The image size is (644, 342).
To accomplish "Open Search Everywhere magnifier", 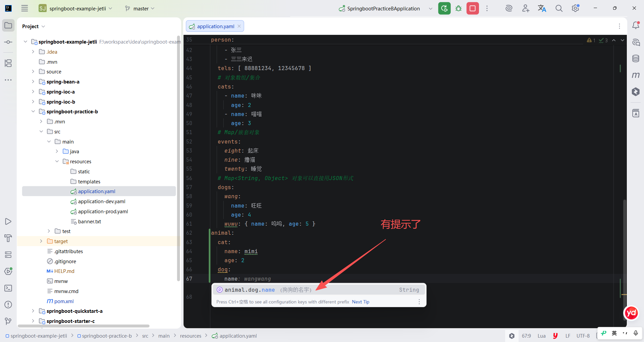I will [x=559, y=8].
